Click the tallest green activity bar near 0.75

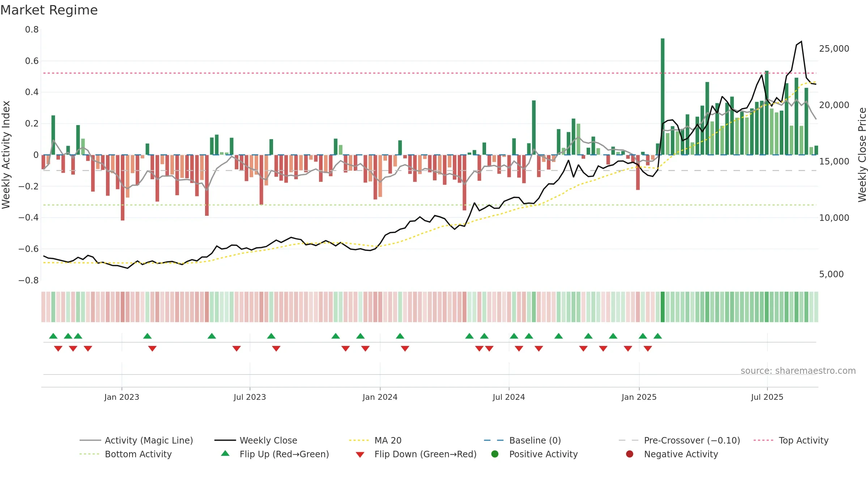pyautogui.click(x=663, y=97)
